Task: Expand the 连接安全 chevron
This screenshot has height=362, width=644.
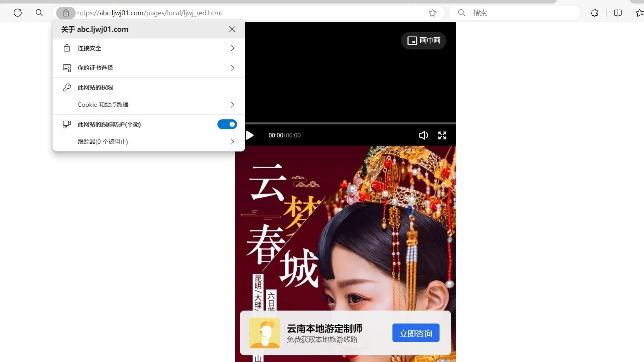Action: tap(232, 48)
